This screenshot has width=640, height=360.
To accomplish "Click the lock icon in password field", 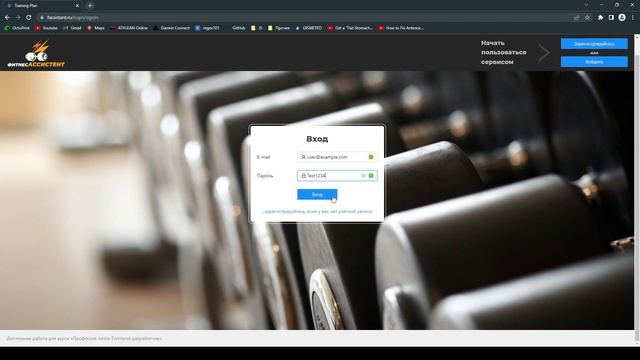I will pyautogui.click(x=303, y=176).
